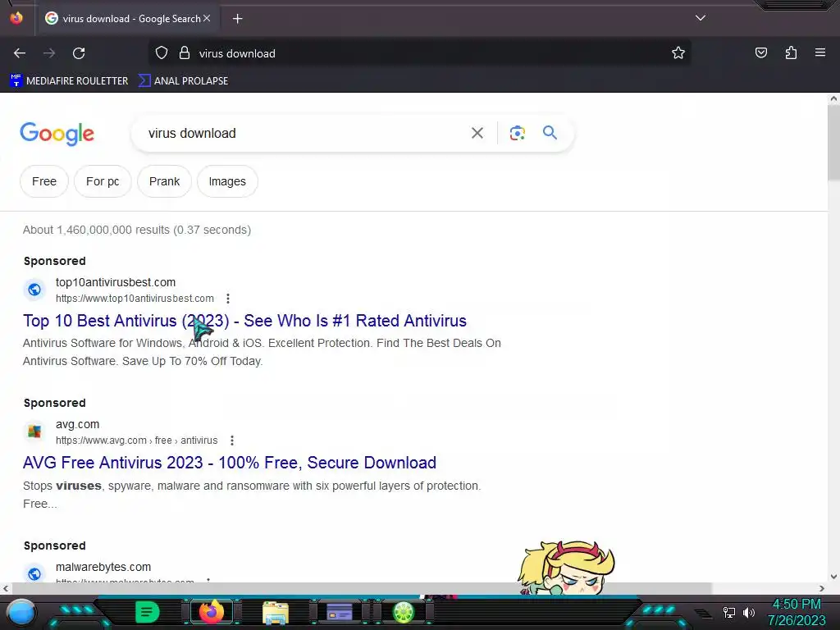Image resolution: width=840 pixels, height=630 pixels.
Task: Click the malwarebytes.com site name
Action: point(103,567)
